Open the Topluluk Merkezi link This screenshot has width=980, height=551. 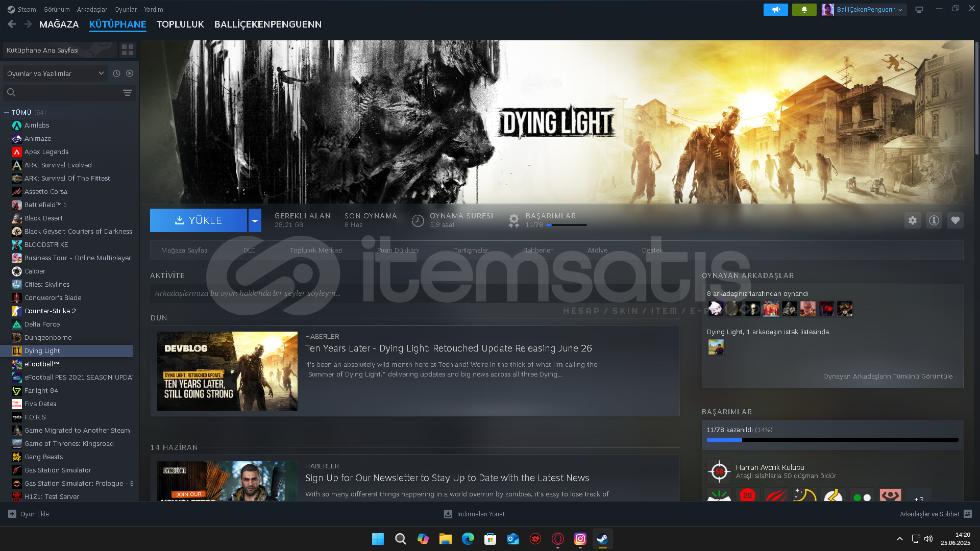click(x=316, y=251)
